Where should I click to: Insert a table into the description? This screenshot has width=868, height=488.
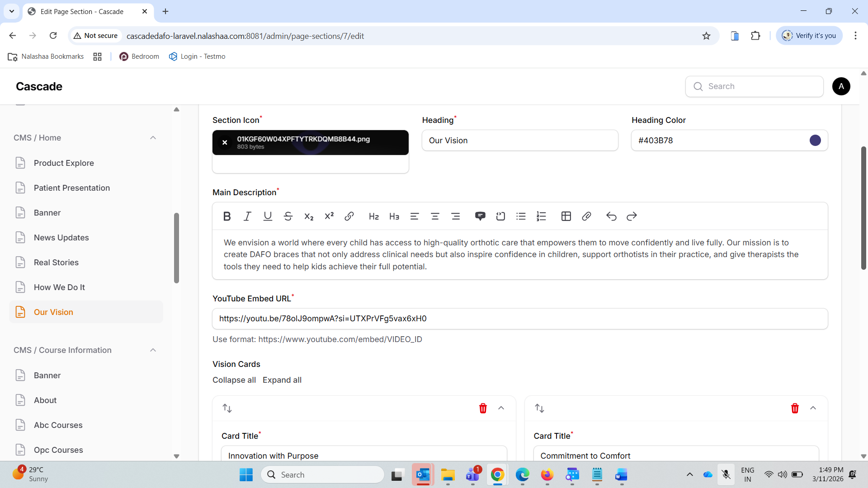coord(566,216)
